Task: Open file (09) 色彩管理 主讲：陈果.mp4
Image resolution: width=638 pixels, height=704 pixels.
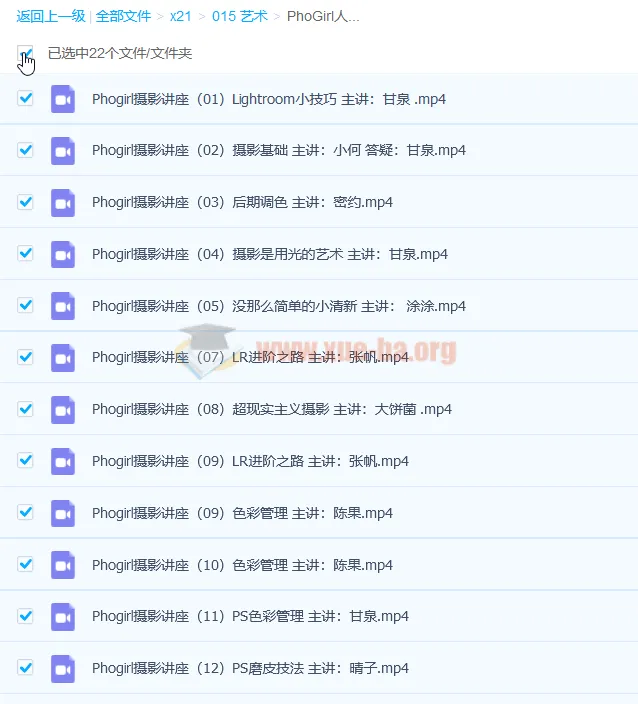Action: 242,513
